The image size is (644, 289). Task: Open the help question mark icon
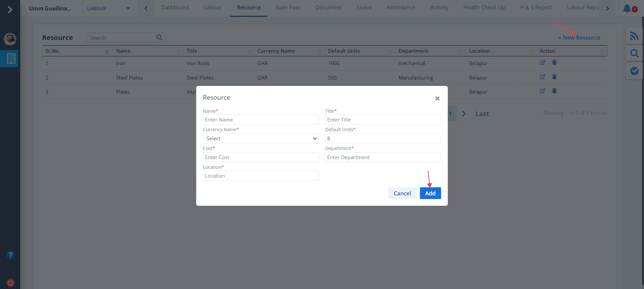point(10,255)
